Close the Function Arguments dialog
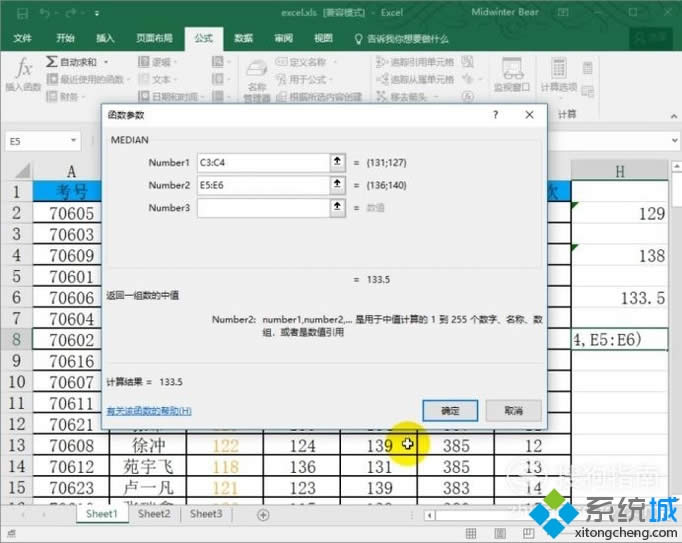The width and height of the screenshot is (682, 543). [529, 115]
